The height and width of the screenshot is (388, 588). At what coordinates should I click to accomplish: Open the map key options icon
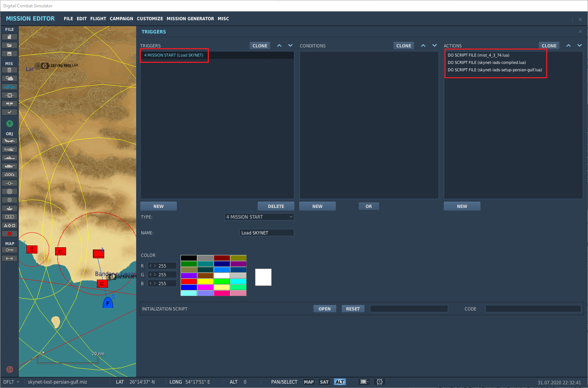click(10, 250)
